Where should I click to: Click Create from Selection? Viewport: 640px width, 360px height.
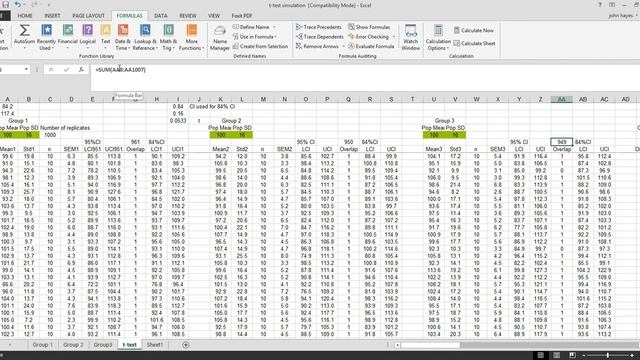click(260, 47)
